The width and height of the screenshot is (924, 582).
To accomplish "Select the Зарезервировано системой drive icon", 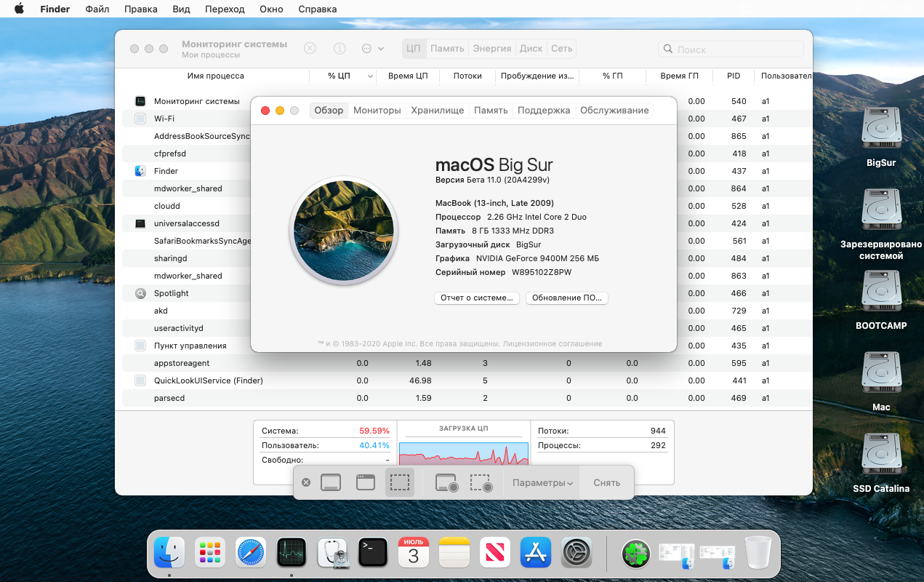I will [881, 211].
